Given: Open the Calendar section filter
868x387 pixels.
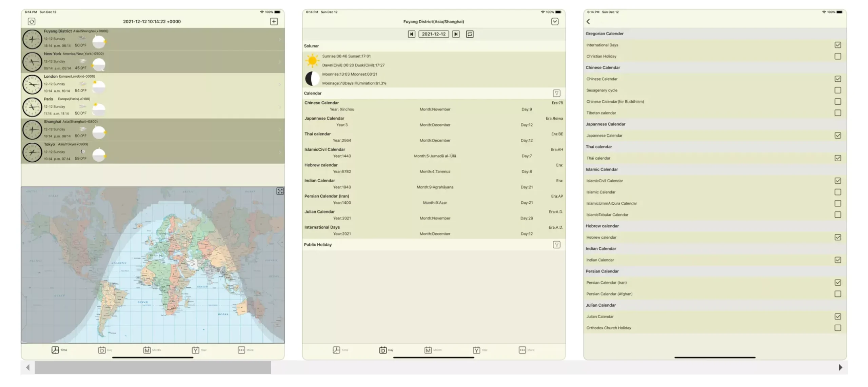Looking at the screenshot, I should (x=556, y=93).
